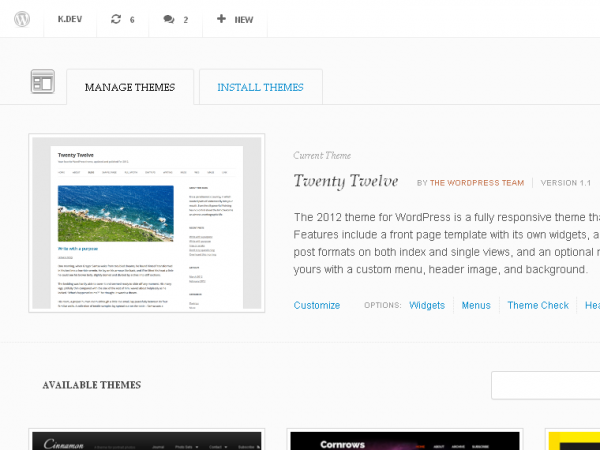Click the Version 1.1 text
The image size is (600, 450).
point(566,183)
